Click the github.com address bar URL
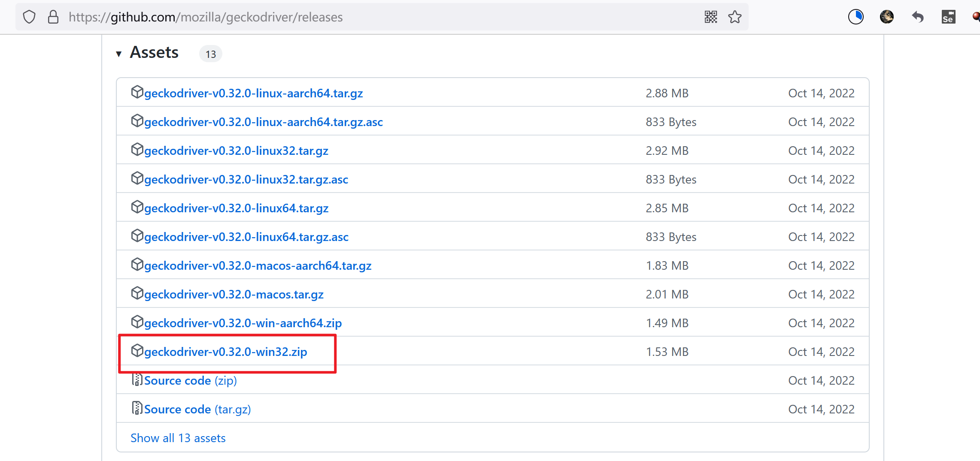The height and width of the screenshot is (461, 980). click(x=206, y=17)
